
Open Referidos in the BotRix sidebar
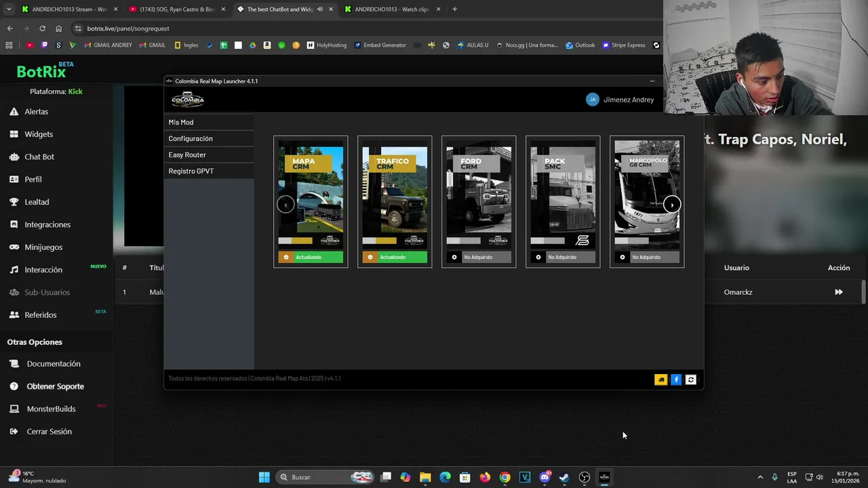click(41, 314)
